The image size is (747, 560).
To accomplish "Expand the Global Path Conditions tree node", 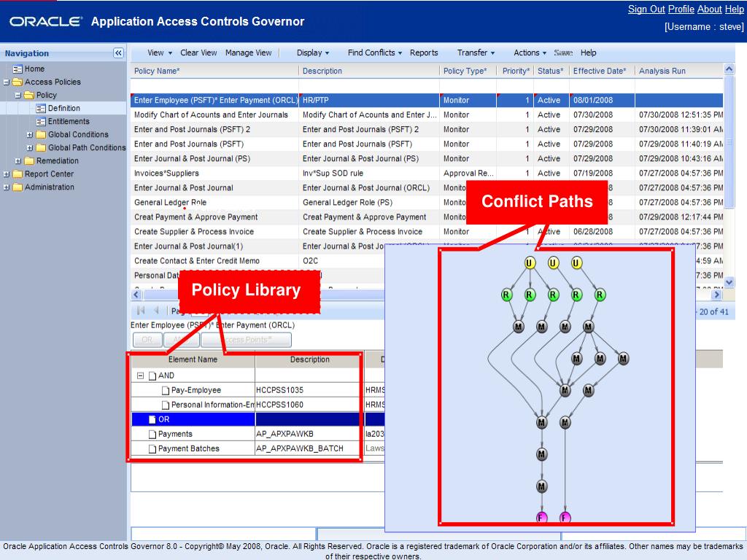I will click(29, 148).
